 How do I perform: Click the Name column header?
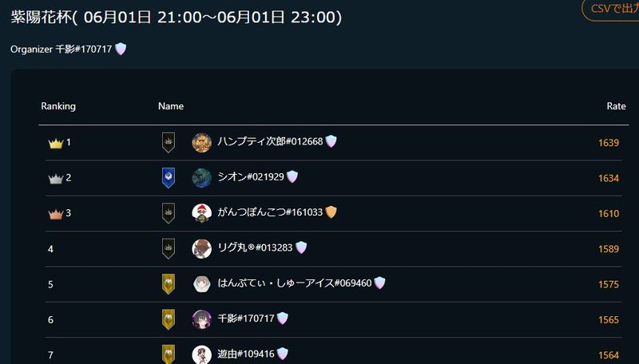(171, 106)
